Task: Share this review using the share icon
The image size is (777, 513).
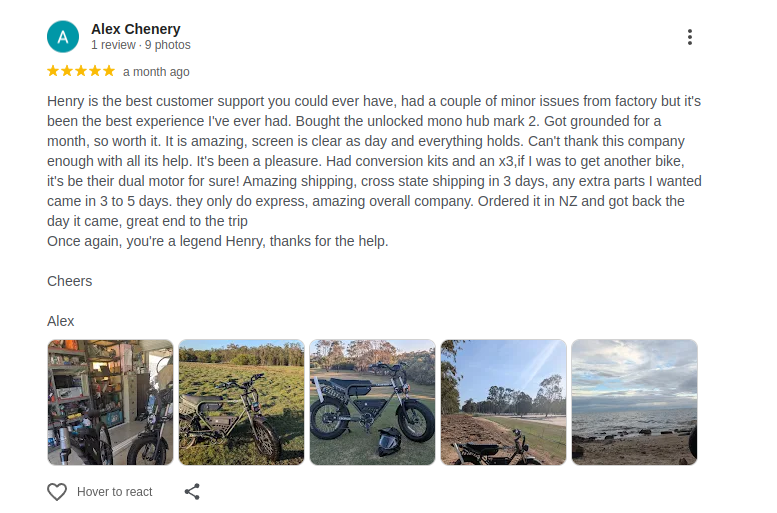Action: click(x=193, y=492)
